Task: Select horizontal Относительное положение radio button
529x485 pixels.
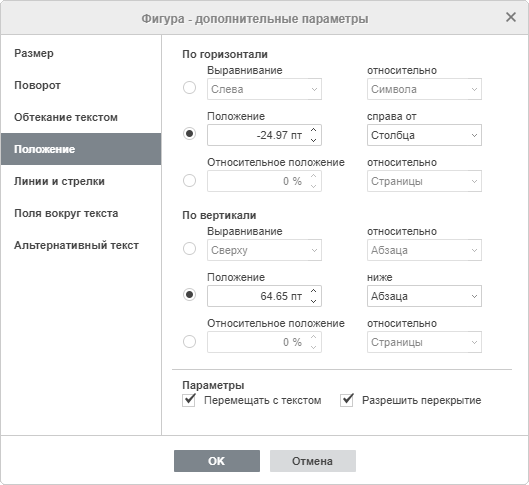Action: tap(189, 180)
